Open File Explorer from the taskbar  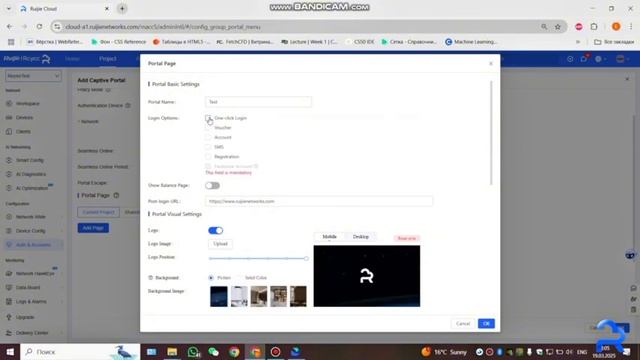point(172,352)
